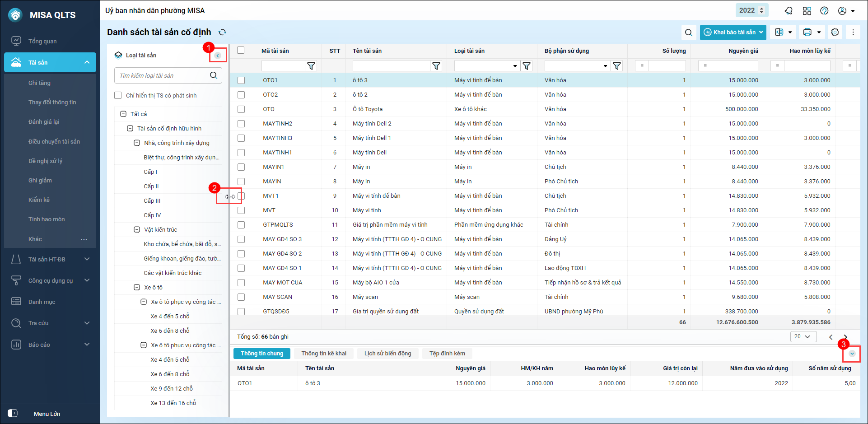Collapse the Loại tài sản panel arrow
Image resolution: width=868 pixels, height=424 pixels.
click(x=218, y=56)
